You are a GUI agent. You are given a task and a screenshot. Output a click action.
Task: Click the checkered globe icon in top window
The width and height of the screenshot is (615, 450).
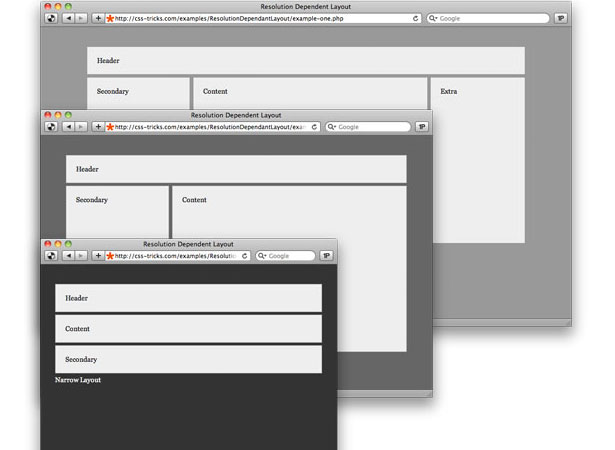(51, 18)
